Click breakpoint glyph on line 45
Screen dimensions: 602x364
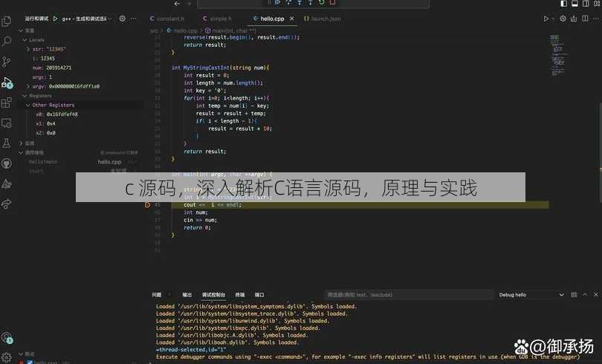[147, 205]
